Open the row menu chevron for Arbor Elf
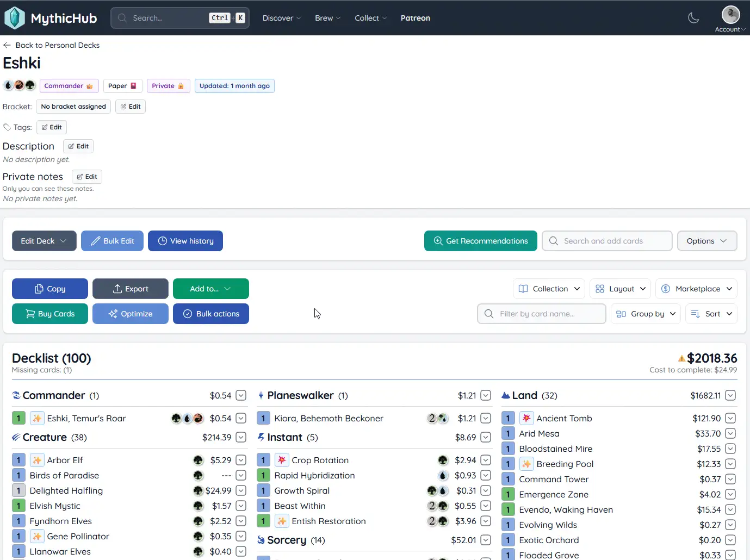750x560 pixels. [241, 460]
